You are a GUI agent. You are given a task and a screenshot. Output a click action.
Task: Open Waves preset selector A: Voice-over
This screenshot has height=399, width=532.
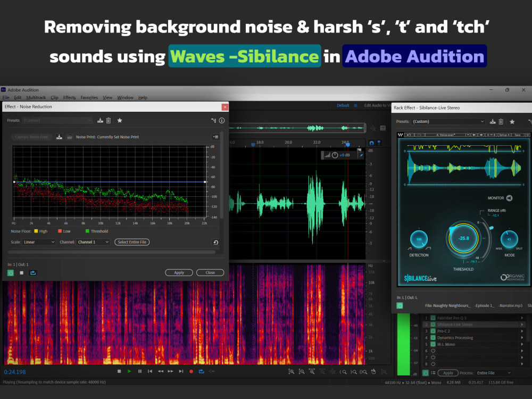pyautogui.click(x=448, y=135)
